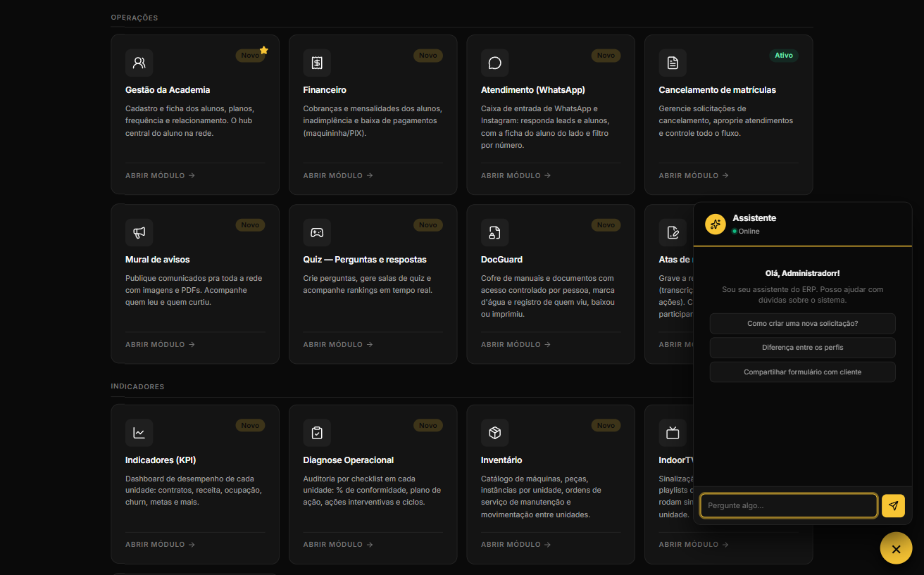Click the 'Novo' badge on Diagnose Operacional
This screenshot has width=924, height=575.
point(428,426)
